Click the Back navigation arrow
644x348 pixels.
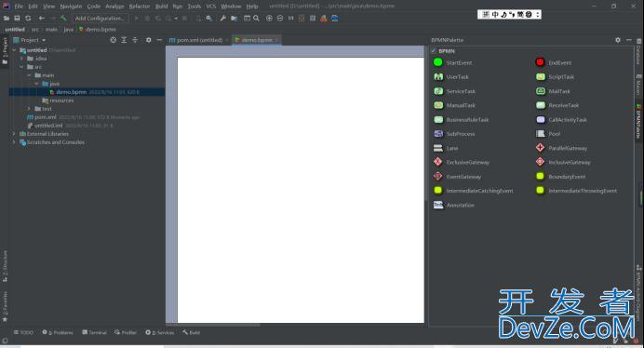42,18
